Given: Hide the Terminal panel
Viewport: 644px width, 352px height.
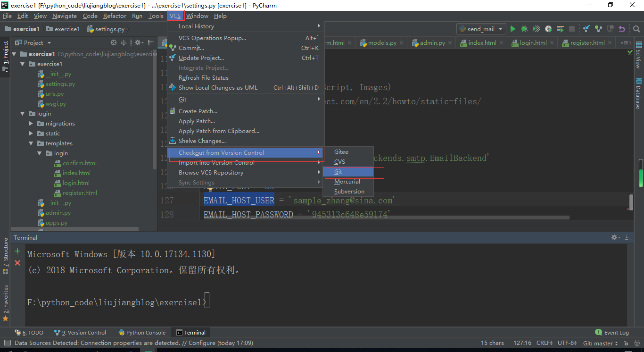Looking at the screenshot, I should (x=627, y=237).
